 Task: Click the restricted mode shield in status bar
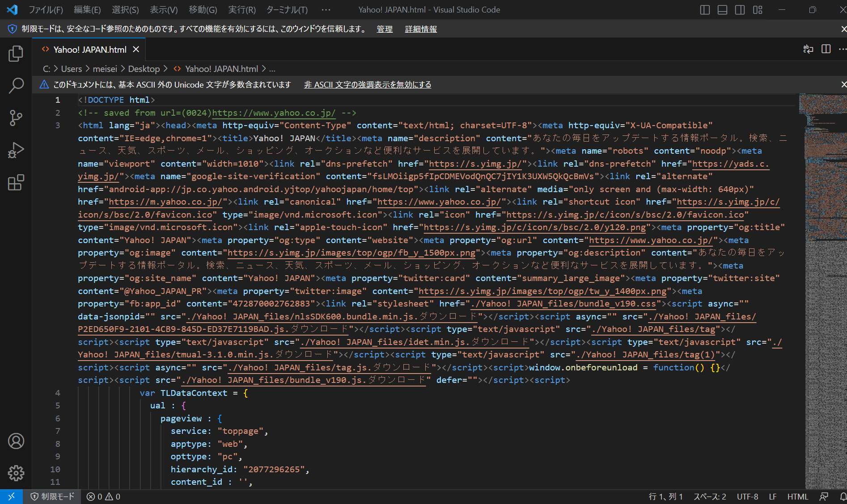(52, 496)
